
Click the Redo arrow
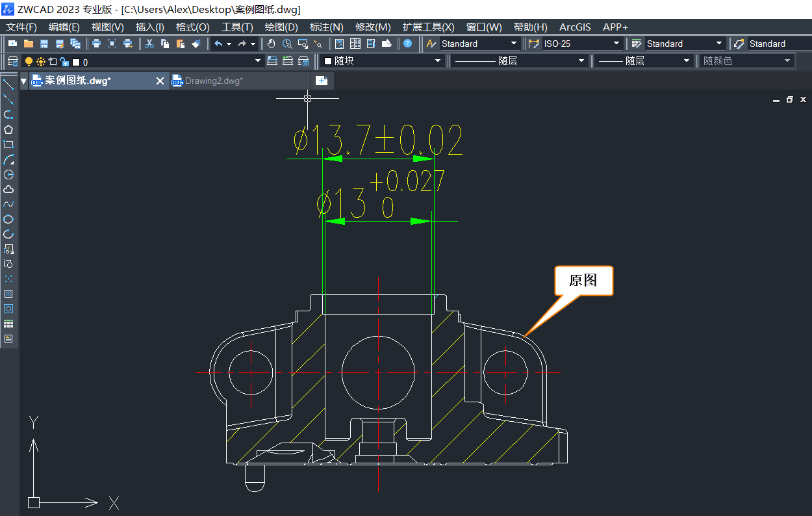tap(242, 44)
